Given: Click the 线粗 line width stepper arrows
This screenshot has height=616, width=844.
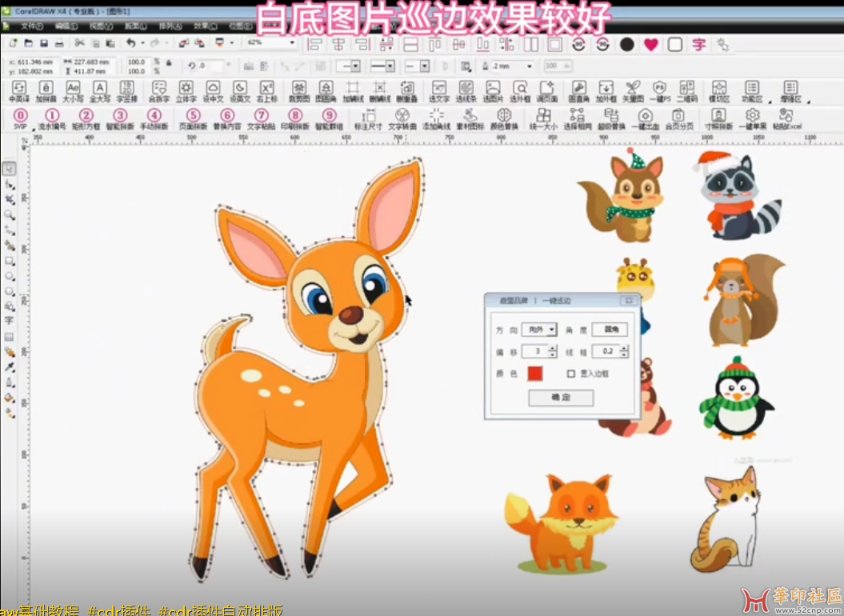Looking at the screenshot, I should point(624,352).
